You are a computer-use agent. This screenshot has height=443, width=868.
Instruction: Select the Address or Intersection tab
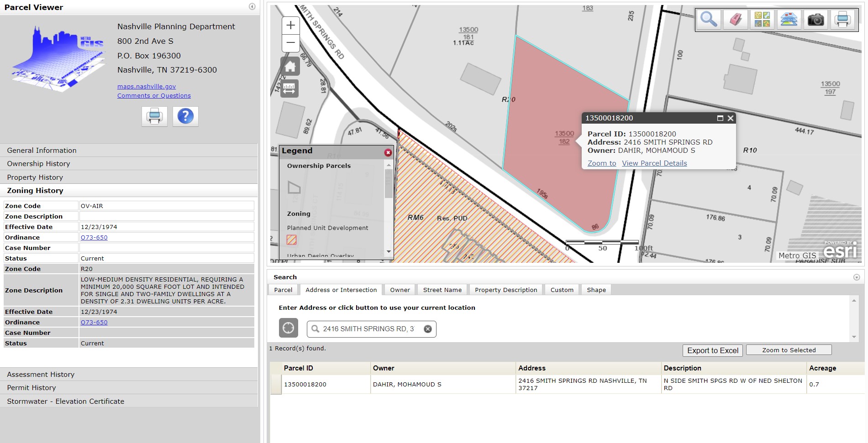(x=341, y=290)
